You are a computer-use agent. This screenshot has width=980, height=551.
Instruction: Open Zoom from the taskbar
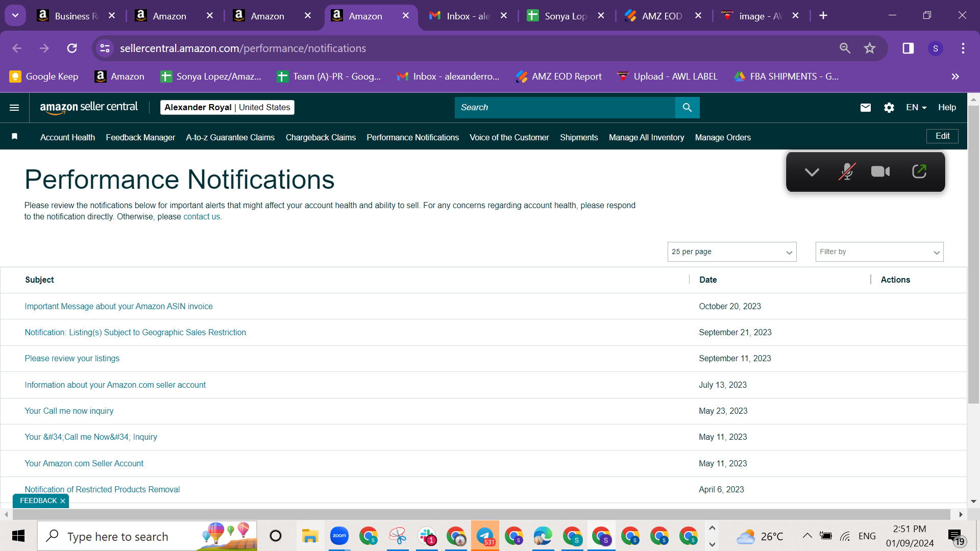tap(339, 536)
